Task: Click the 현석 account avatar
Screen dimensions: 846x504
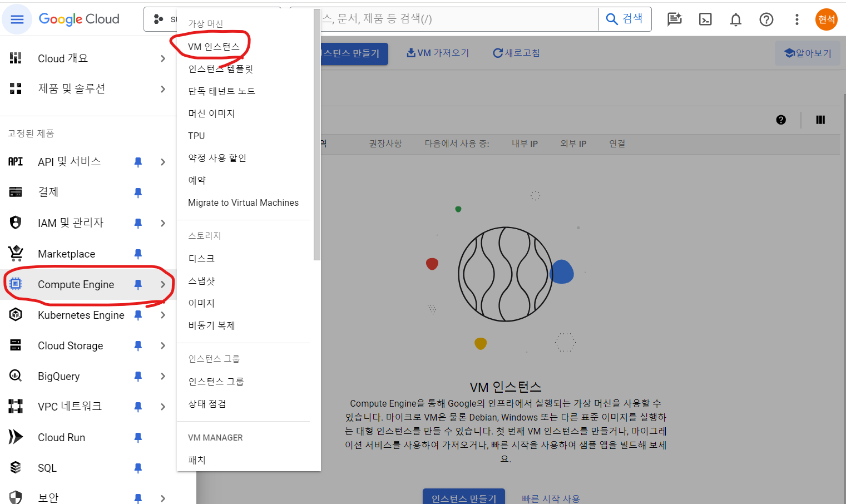Action: [x=827, y=19]
